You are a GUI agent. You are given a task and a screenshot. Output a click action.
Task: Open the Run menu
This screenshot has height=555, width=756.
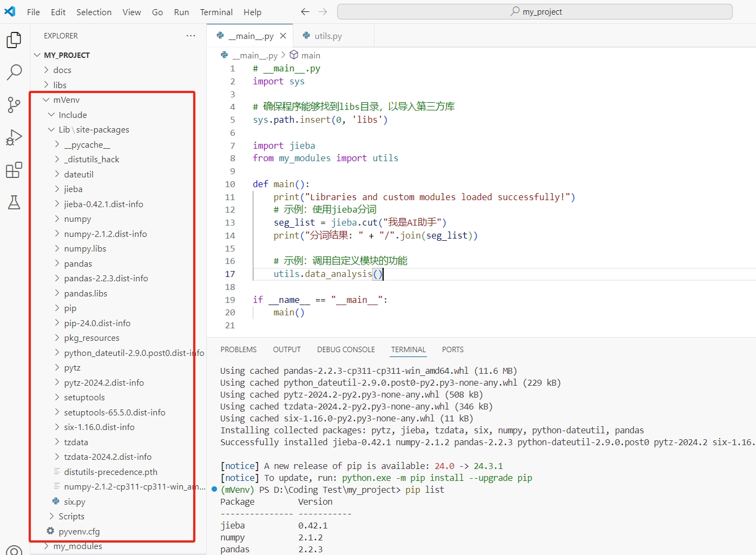click(182, 12)
